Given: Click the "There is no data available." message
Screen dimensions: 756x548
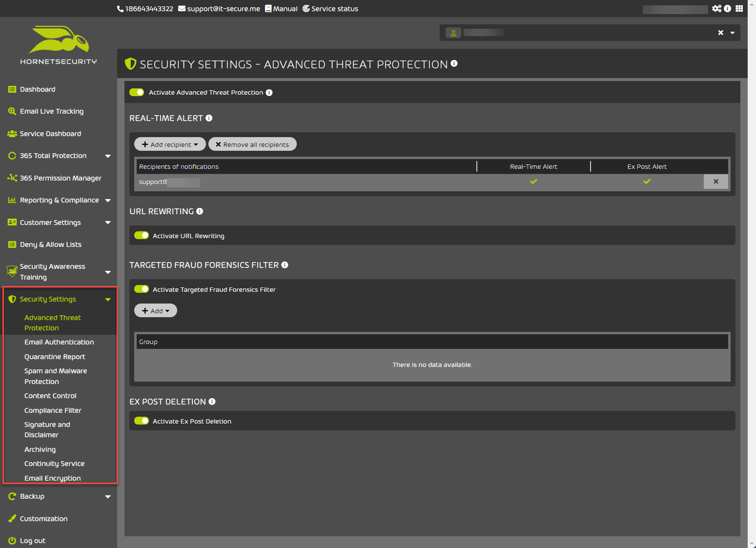Looking at the screenshot, I should 432,365.
